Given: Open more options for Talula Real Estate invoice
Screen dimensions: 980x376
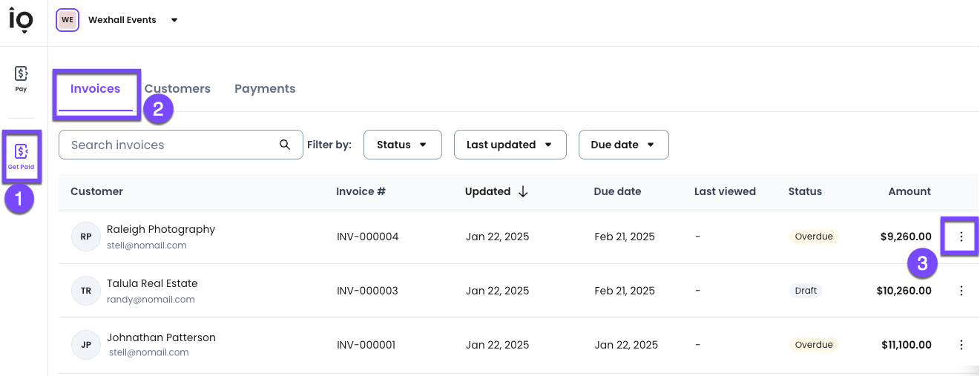Looking at the screenshot, I should tap(961, 291).
